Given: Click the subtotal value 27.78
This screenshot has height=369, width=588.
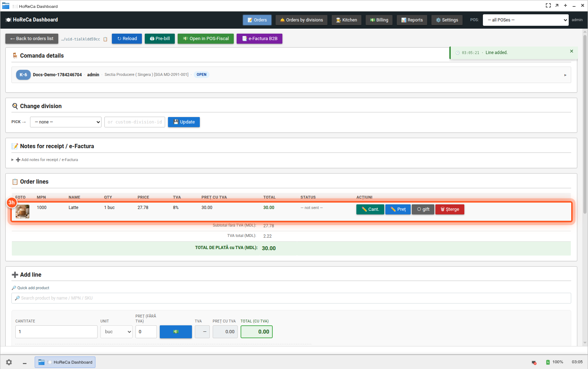Looking at the screenshot, I should click(x=269, y=226).
